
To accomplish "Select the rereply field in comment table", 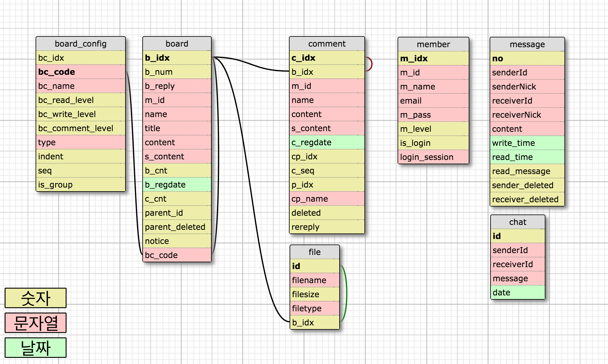I will click(327, 227).
